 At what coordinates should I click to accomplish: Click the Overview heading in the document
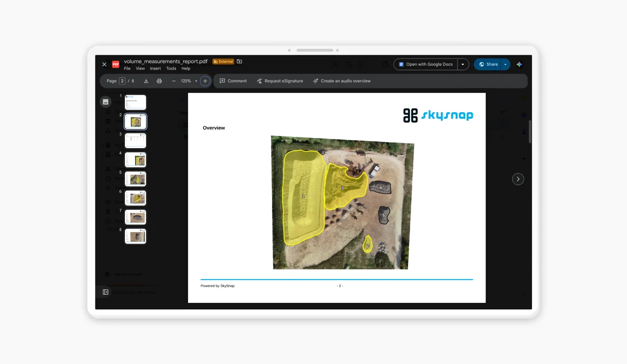214,128
